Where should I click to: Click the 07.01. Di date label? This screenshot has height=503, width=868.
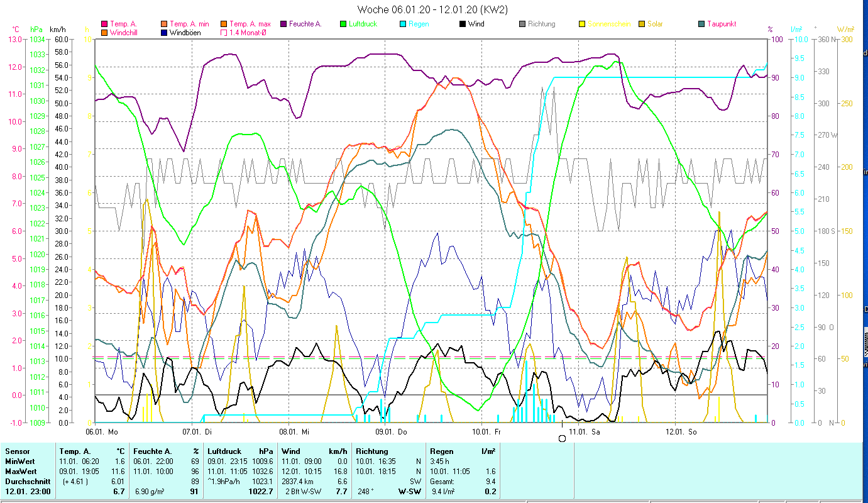[197, 432]
